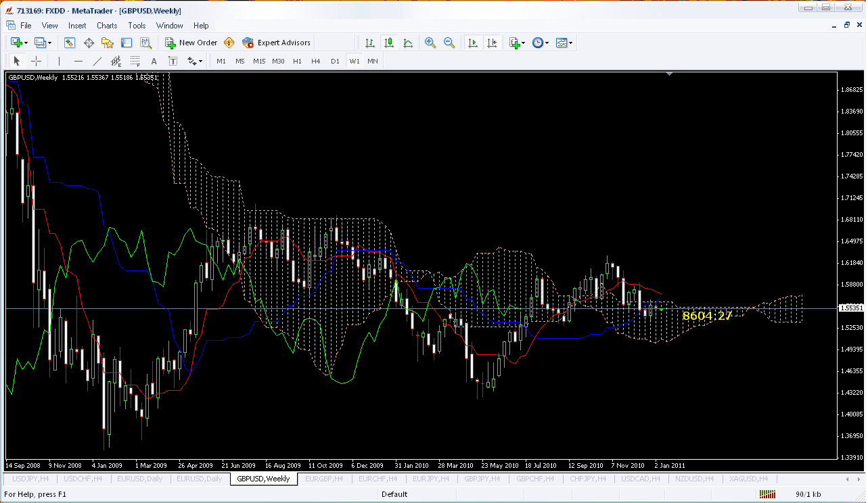This screenshot has height=503, width=868.
Task: Select the vertical line drawing tool
Action: click(x=60, y=61)
